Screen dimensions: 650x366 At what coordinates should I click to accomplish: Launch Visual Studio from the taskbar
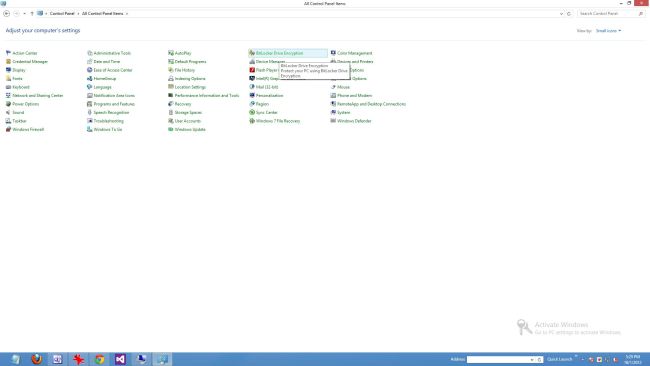(120, 359)
